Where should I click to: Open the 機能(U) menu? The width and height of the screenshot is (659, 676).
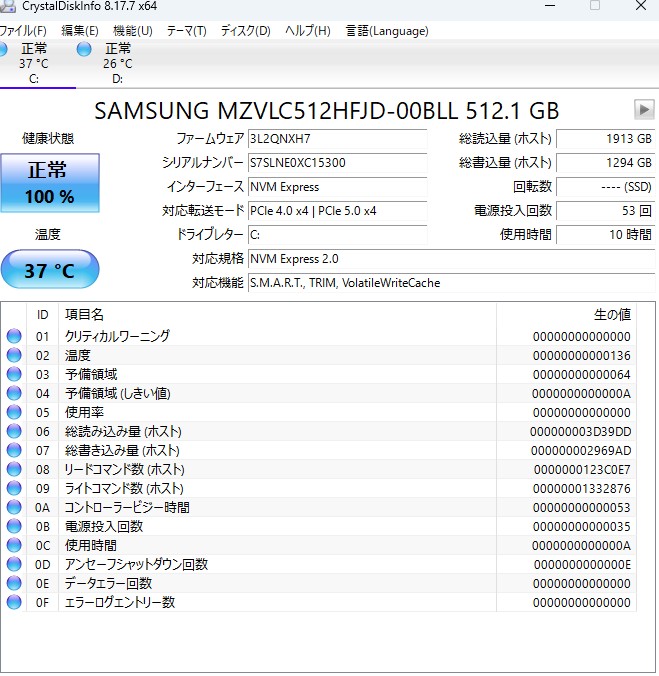pos(133,31)
